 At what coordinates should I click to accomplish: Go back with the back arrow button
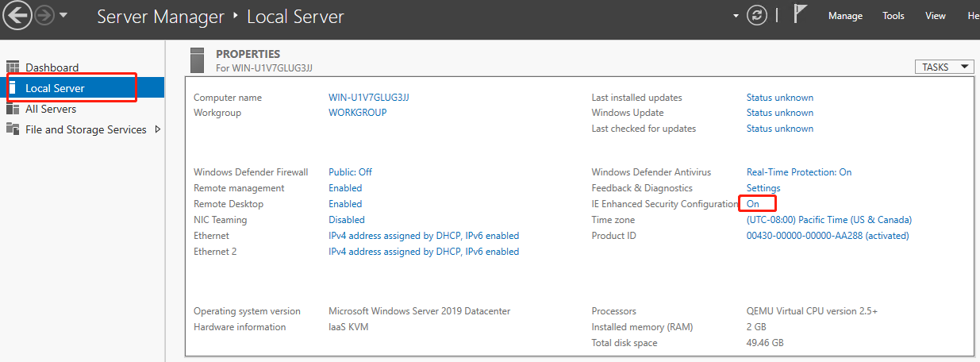(16, 15)
